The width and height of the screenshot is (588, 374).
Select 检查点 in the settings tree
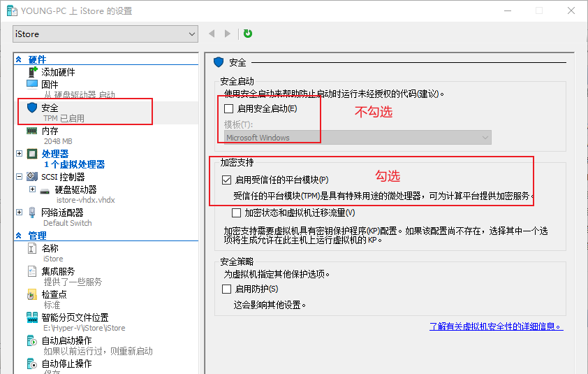54,294
